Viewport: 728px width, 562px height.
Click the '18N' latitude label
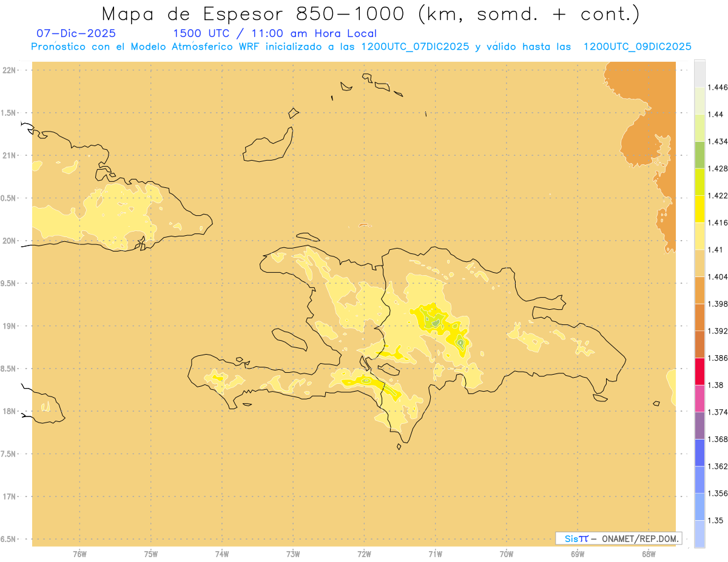(9, 411)
